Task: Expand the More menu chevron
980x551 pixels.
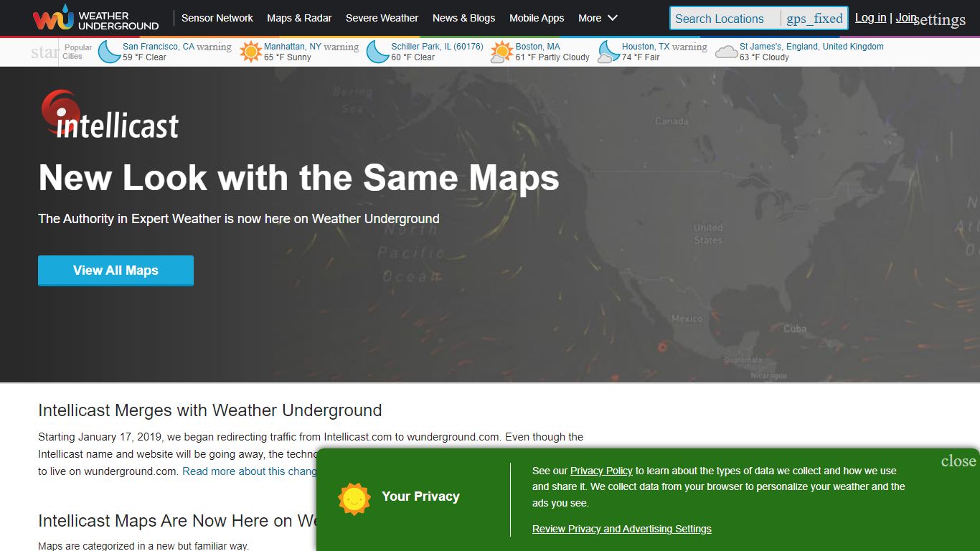Action: pyautogui.click(x=613, y=18)
